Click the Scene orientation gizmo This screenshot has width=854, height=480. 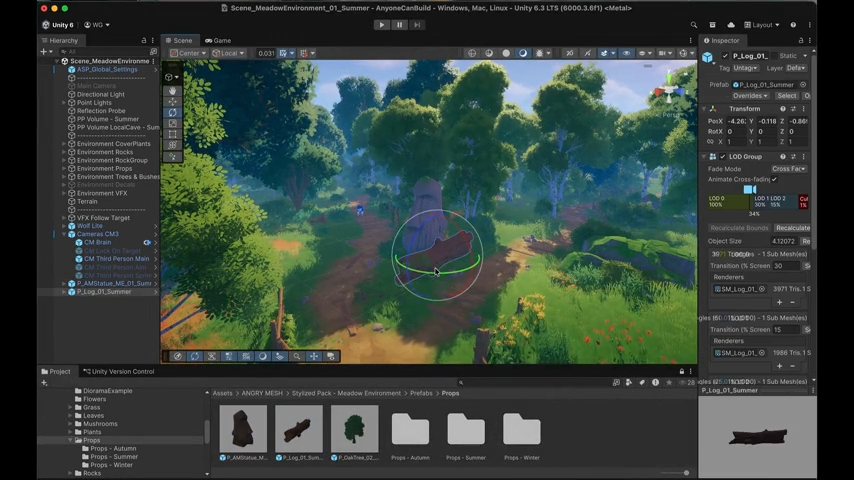pyautogui.click(x=669, y=92)
